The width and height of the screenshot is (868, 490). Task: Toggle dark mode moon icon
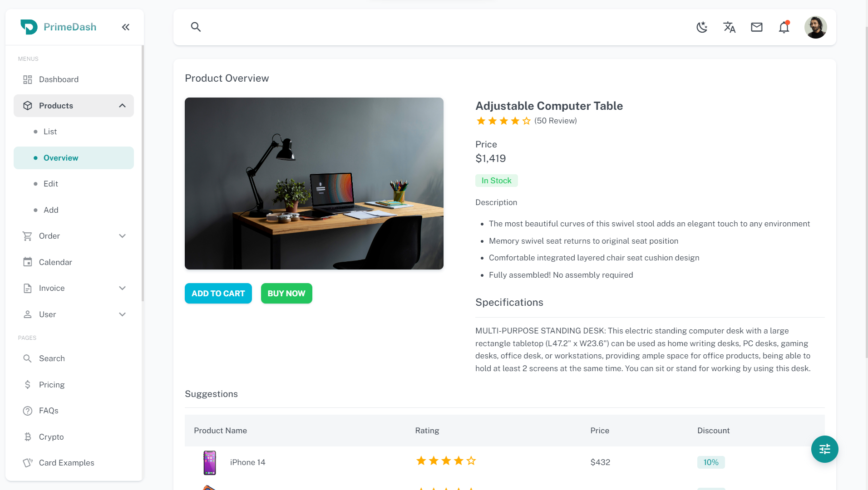click(702, 27)
